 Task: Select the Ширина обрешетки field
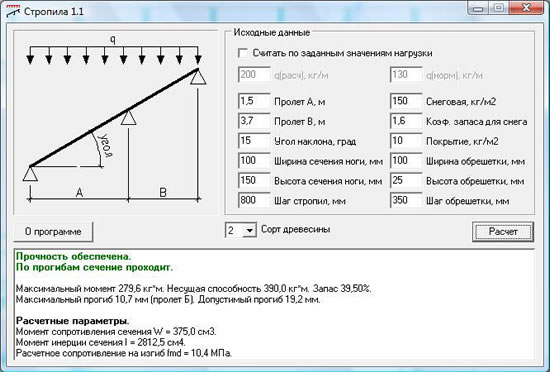[x=406, y=161]
